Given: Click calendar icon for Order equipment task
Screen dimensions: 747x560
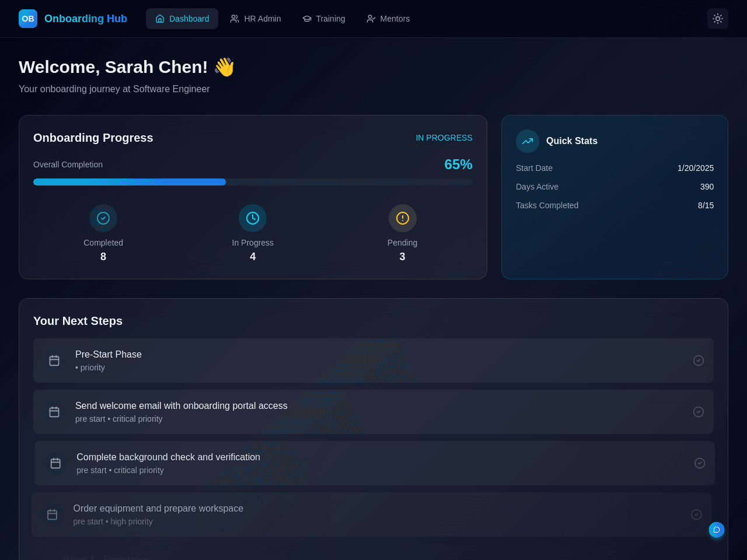Looking at the screenshot, I should point(53,514).
